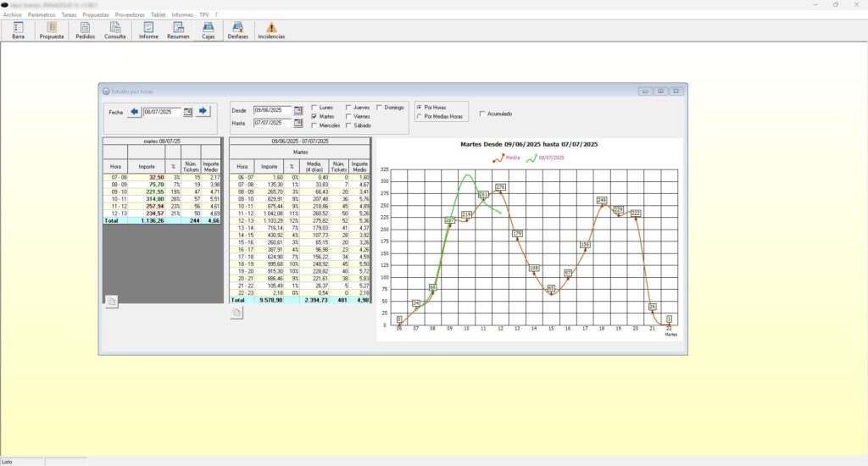This screenshot has width=868, height=466.
Task: Open the Incidencias warning icon
Action: pyautogui.click(x=271, y=31)
